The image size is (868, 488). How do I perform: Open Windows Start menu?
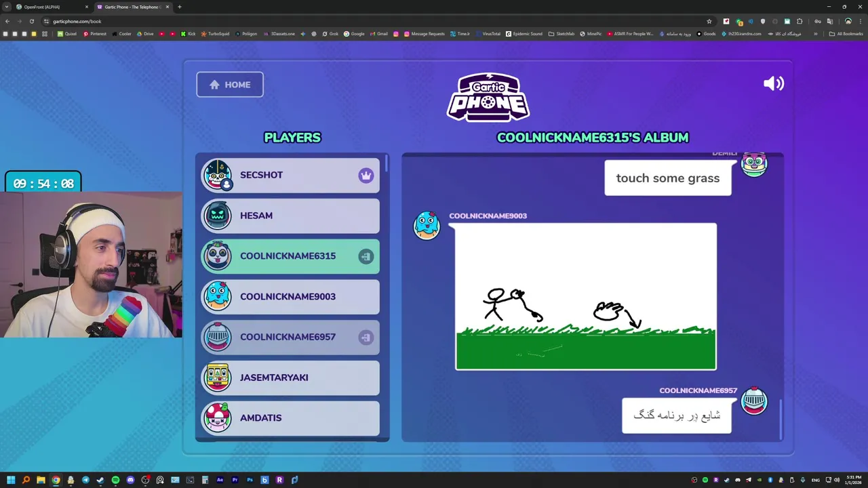coord(11,480)
